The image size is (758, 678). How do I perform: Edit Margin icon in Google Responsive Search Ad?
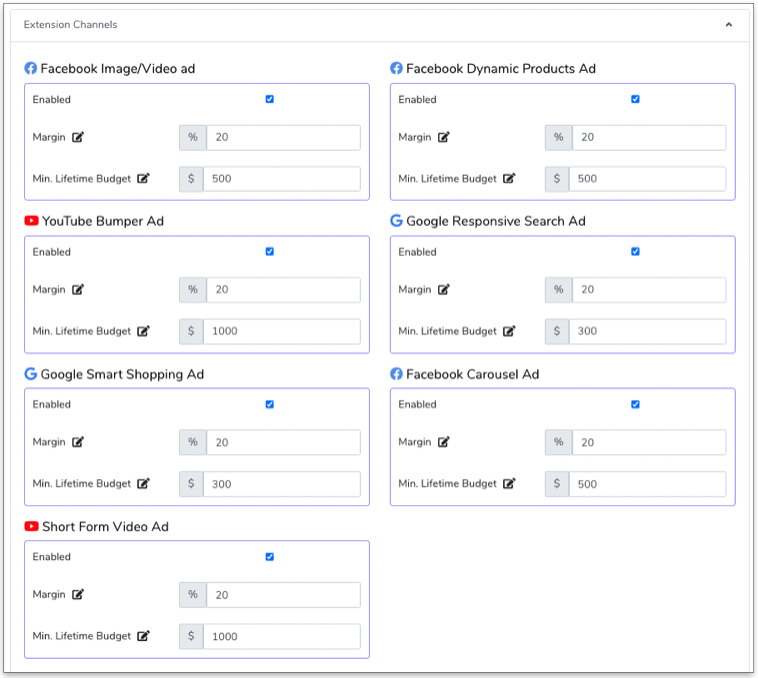(x=444, y=290)
